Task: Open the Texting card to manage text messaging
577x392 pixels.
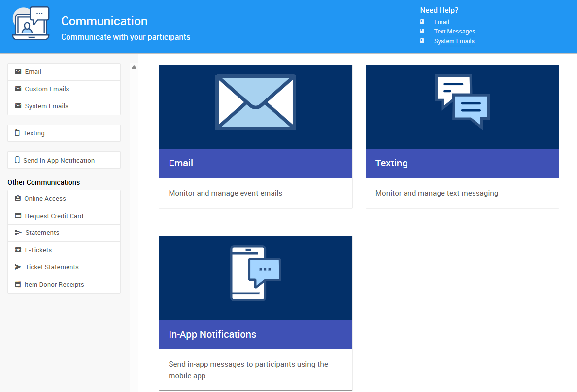Action: pyautogui.click(x=462, y=163)
